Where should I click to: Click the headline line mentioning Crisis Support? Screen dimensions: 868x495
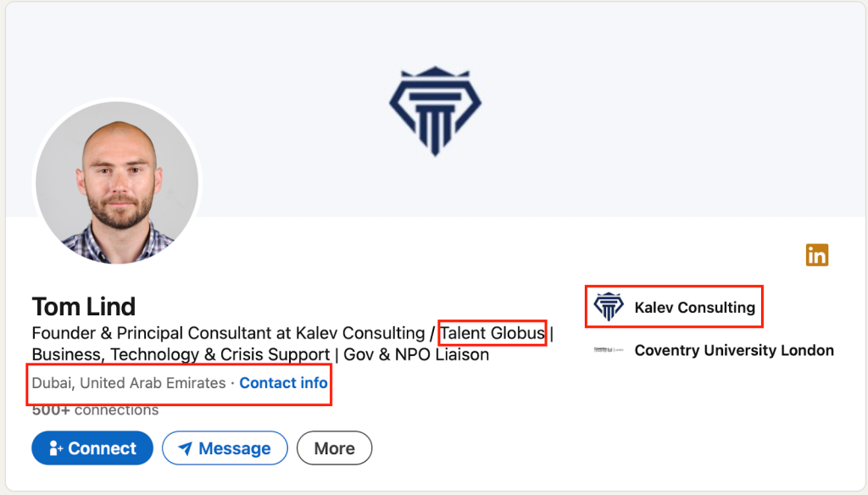(260, 354)
